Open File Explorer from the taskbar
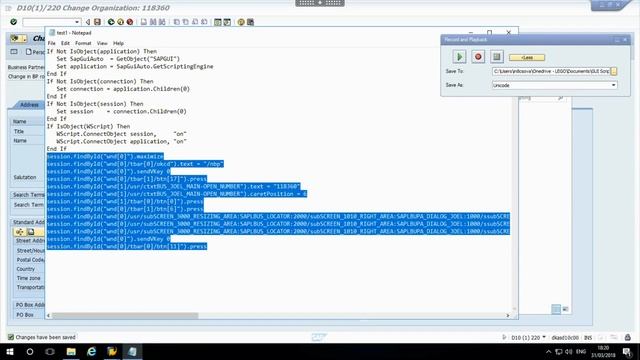640x360 pixels. pyautogui.click(x=71, y=351)
